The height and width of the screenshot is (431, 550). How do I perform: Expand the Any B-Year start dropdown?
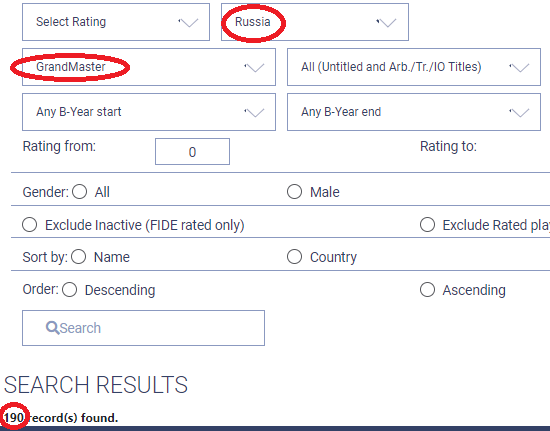point(149,112)
